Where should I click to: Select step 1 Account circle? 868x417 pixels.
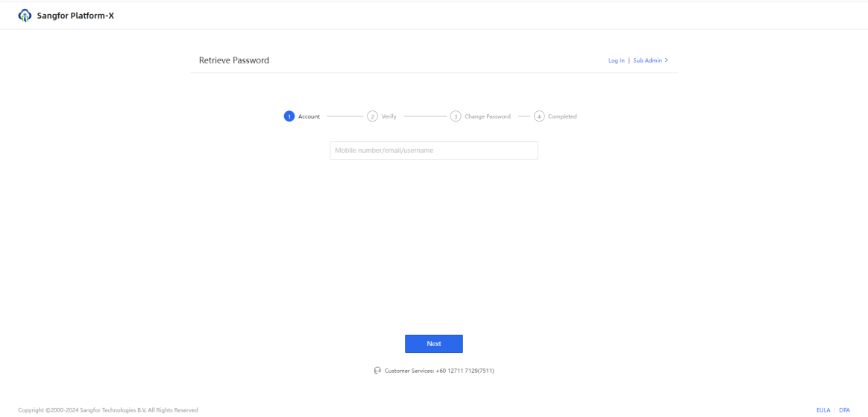tap(289, 116)
